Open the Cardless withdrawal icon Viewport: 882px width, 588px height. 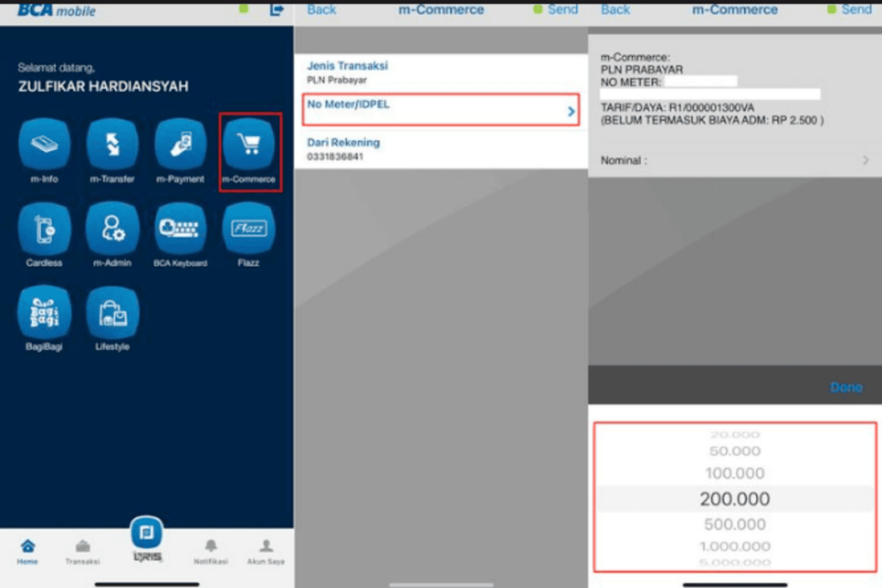click(x=44, y=228)
